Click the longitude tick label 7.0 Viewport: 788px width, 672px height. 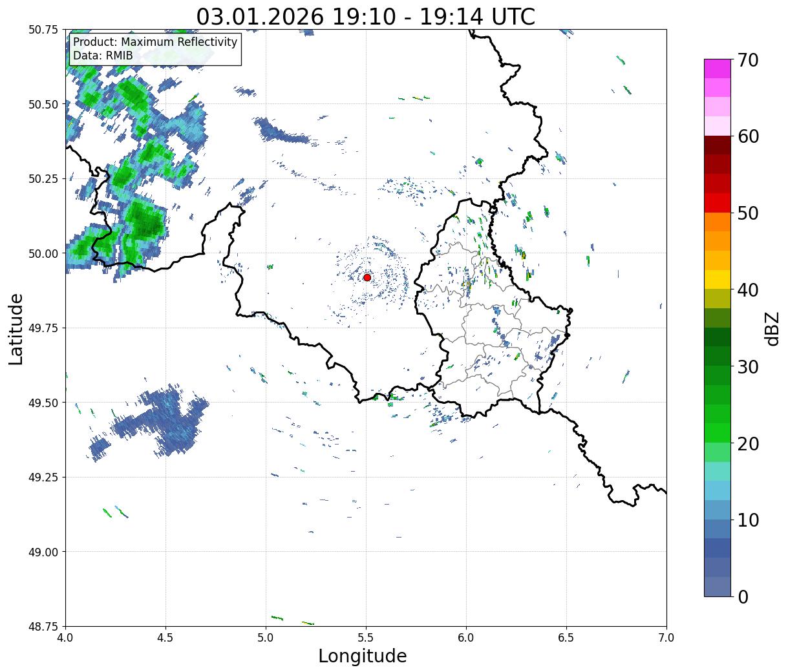(x=666, y=638)
